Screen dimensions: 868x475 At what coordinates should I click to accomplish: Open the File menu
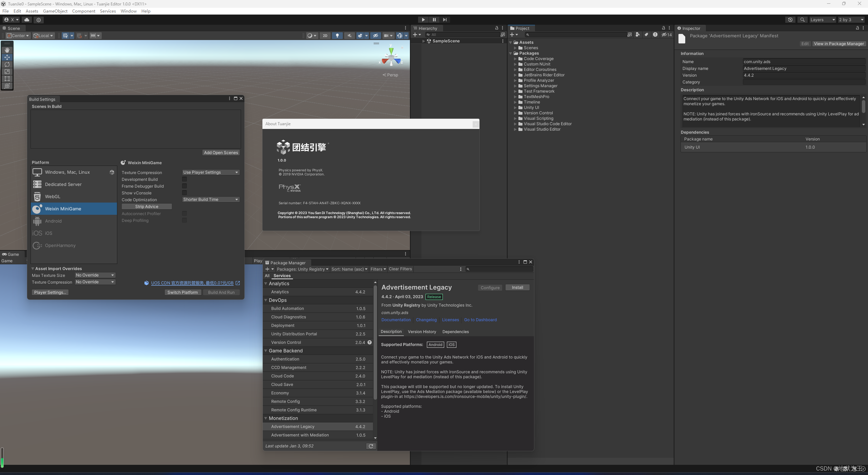[x=6, y=11]
